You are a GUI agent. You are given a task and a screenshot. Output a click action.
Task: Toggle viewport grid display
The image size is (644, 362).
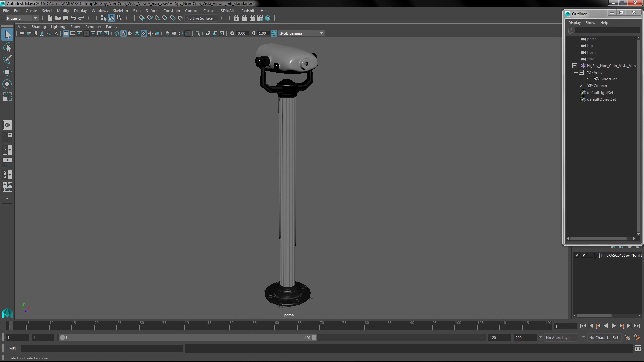[66, 33]
